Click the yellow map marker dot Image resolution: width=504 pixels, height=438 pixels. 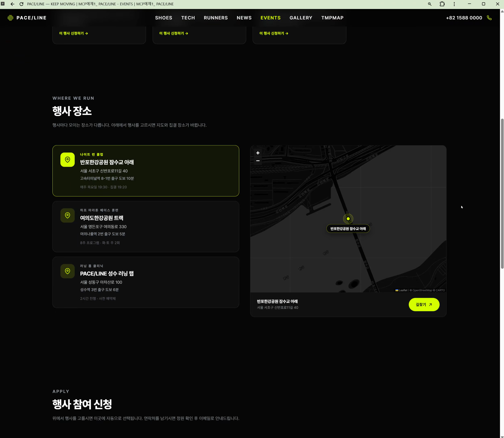click(x=348, y=219)
